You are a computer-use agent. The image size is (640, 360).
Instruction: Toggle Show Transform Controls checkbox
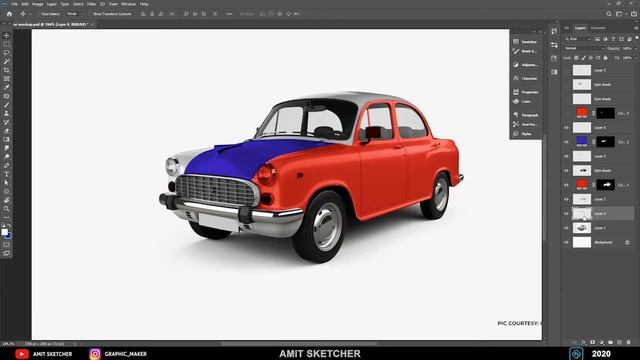[x=91, y=14]
